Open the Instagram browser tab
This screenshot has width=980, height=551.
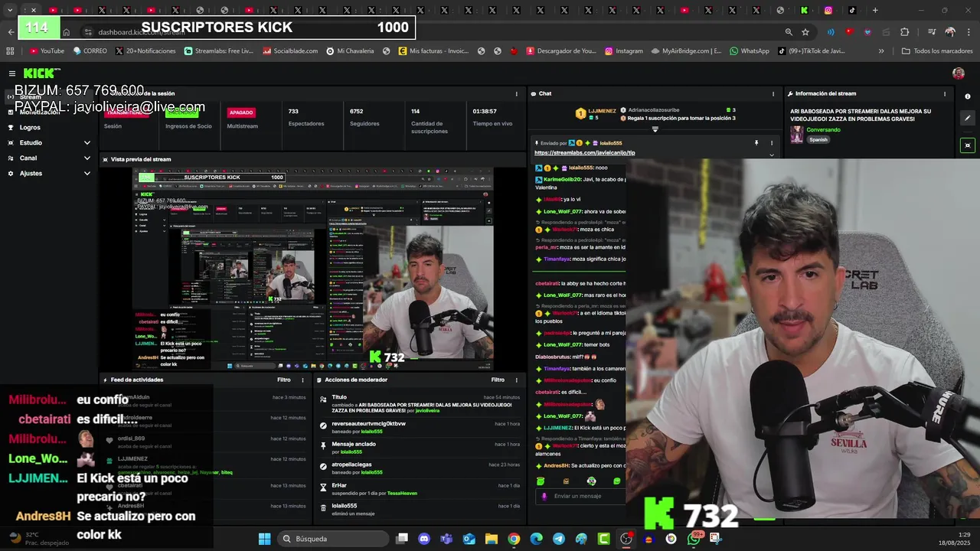pyautogui.click(x=828, y=11)
